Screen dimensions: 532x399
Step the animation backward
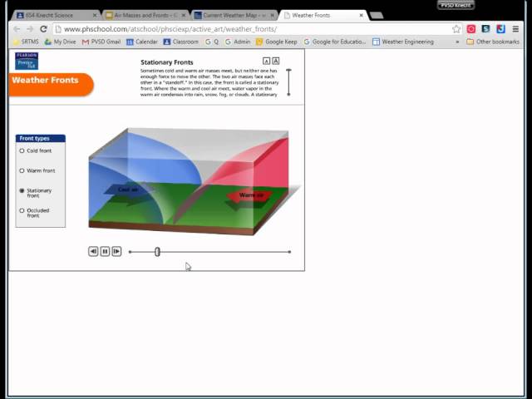tap(93, 251)
